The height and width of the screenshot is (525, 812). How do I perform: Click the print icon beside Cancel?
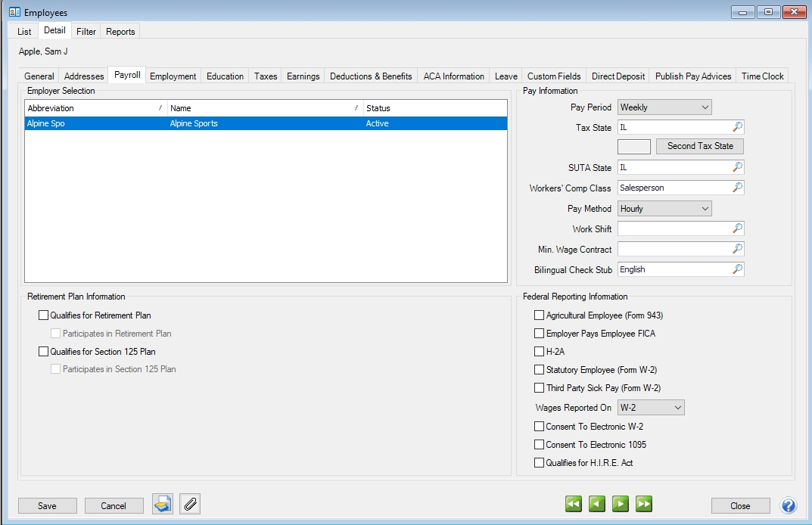pyautogui.click(x=163, y=505)
